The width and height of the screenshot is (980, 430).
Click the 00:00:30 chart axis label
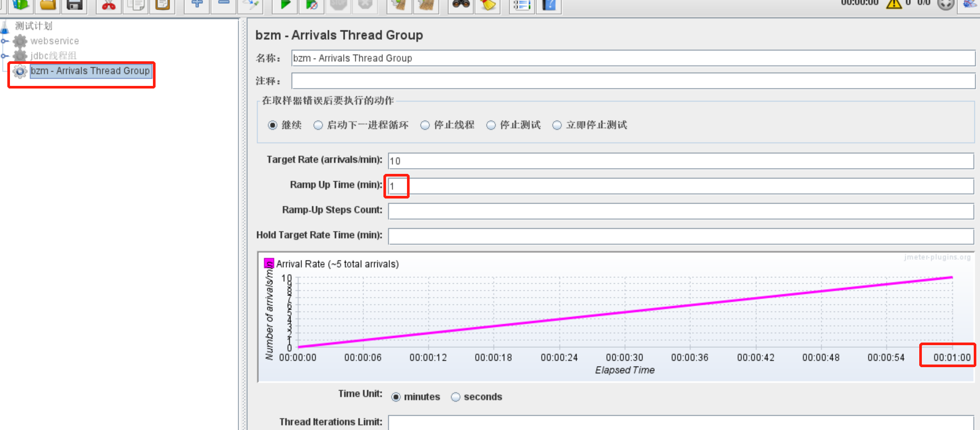pos(624,358)
